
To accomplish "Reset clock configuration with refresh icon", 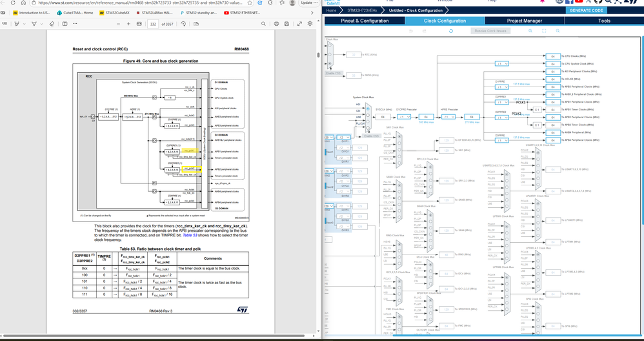I will click(451, 31).
